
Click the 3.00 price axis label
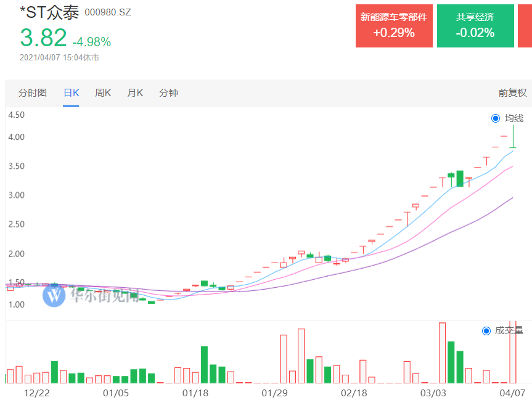point(16,195)
